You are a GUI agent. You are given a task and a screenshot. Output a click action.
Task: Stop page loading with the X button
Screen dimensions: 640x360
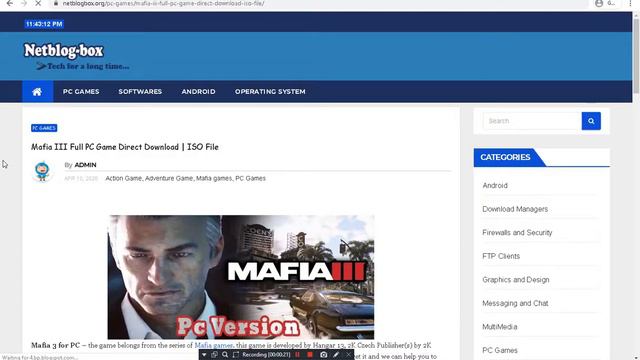tap(38, 3)
